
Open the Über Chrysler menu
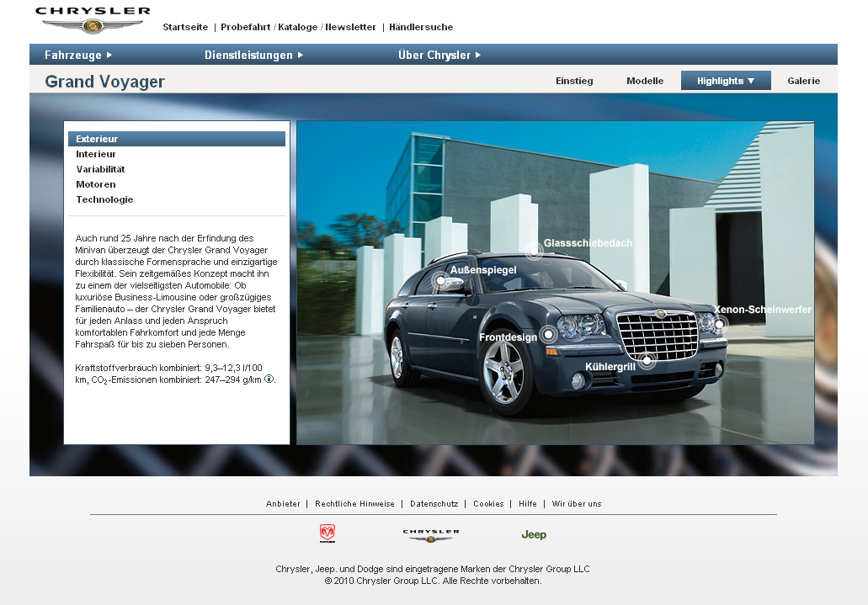[439, 56]
